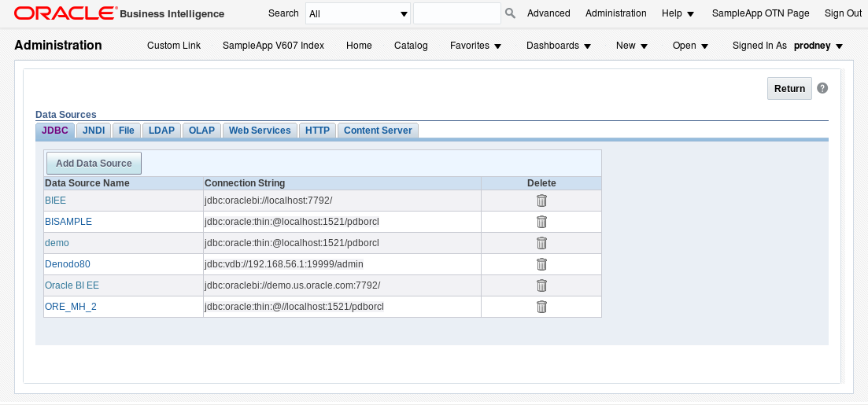This screenshot has height=405, width=868.
Task: Switch to the LDAP tab
Action: coord(161,131)
